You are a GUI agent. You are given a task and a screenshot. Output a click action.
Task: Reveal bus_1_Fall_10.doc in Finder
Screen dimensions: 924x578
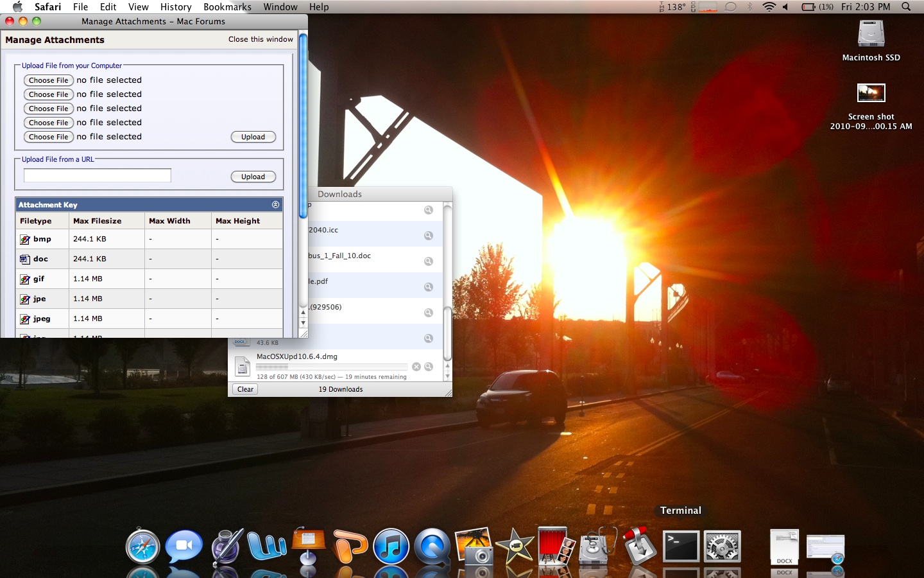point(428,261)
